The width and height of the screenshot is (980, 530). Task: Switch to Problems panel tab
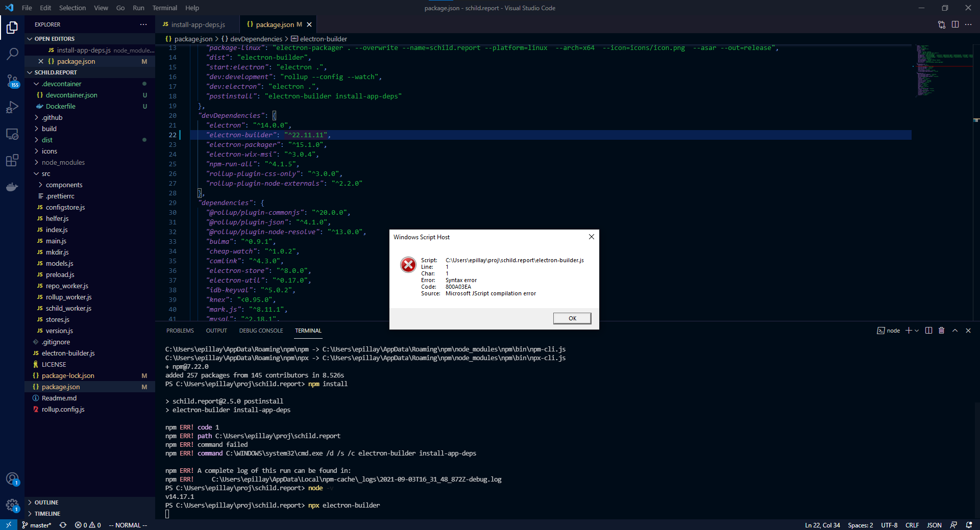click(x=180, y=331)
